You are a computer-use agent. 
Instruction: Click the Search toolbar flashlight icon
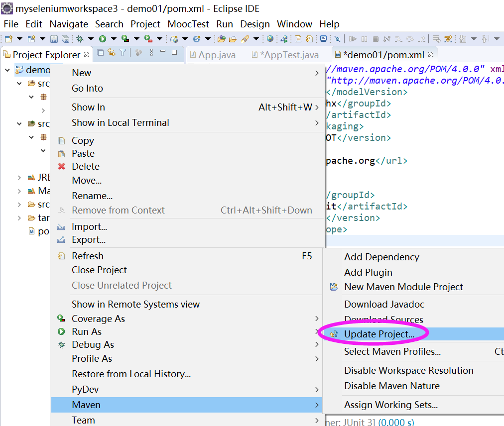point(245,39)
